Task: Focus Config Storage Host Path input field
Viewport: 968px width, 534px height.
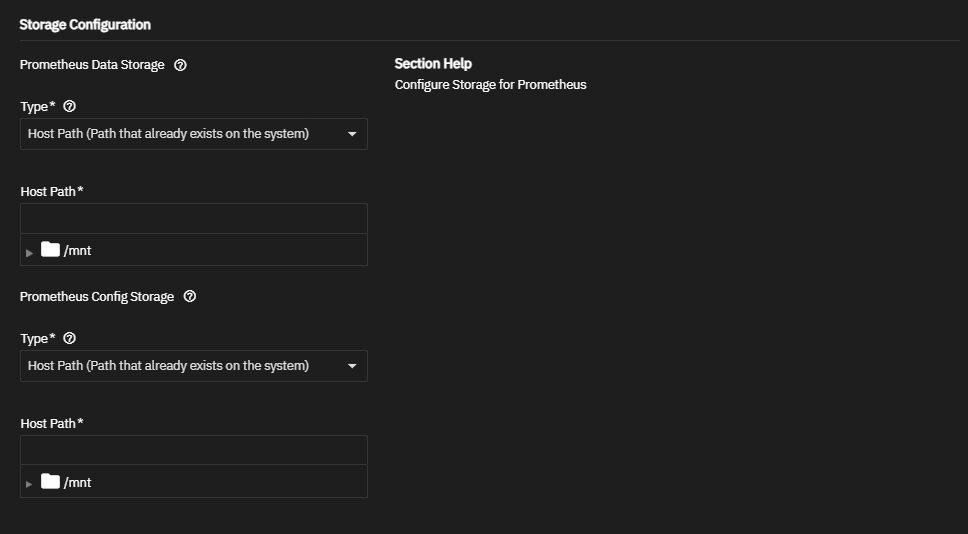Action: click(x=193, y=451)
